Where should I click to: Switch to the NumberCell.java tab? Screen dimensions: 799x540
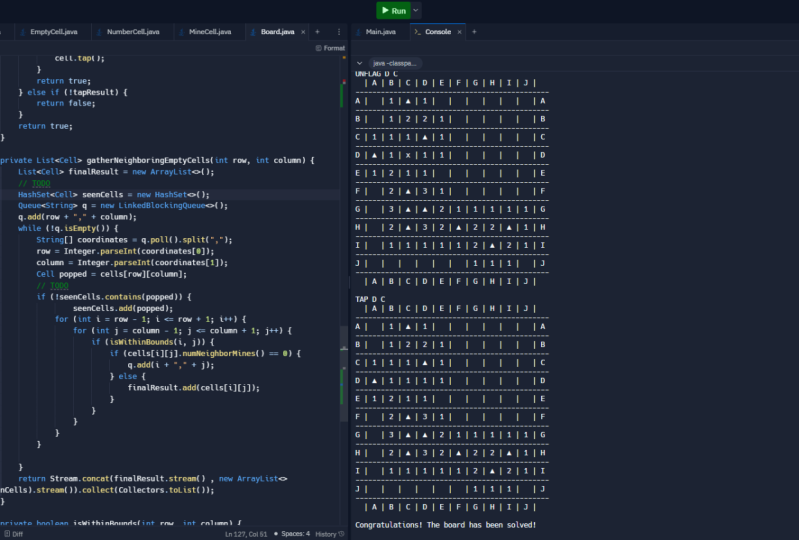[132, 32]
